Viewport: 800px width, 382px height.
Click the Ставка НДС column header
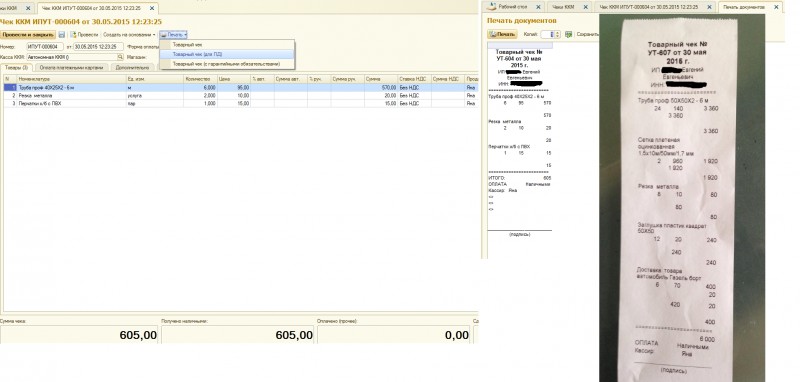click(414, 79)
